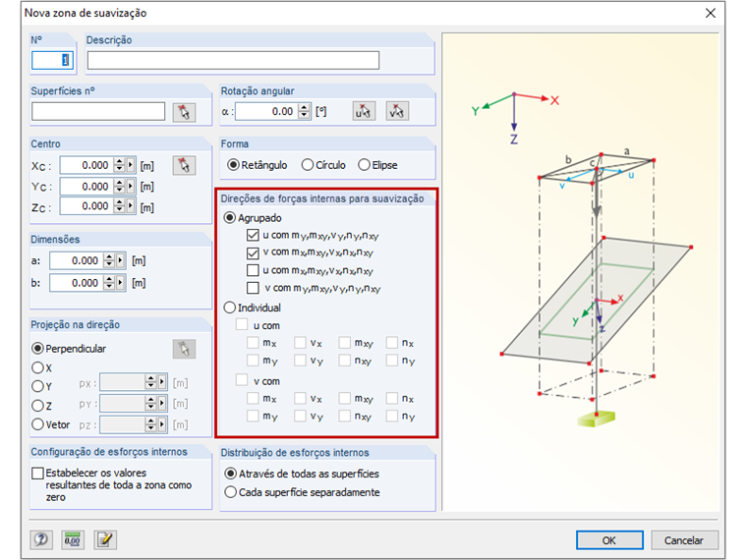Screen dimensions: 747x560
Task: Select Elipse shape option
Action: click(x=377, y=165)
